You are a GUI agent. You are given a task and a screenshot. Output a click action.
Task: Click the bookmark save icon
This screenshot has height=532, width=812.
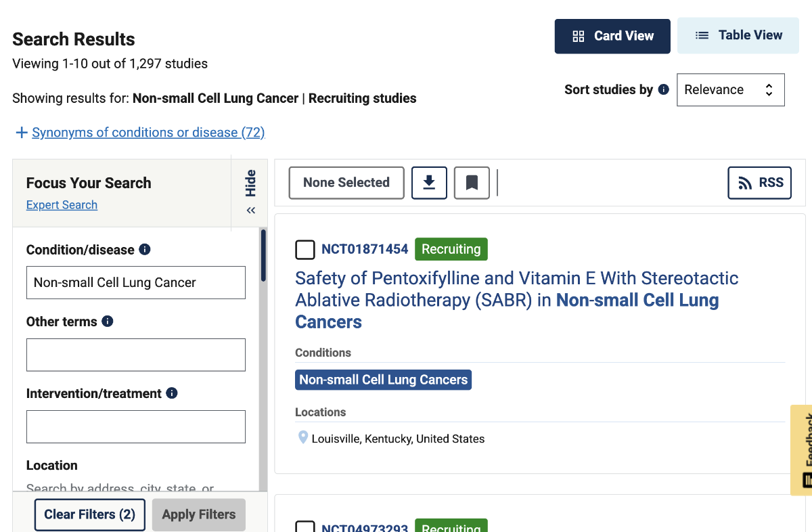472,183
